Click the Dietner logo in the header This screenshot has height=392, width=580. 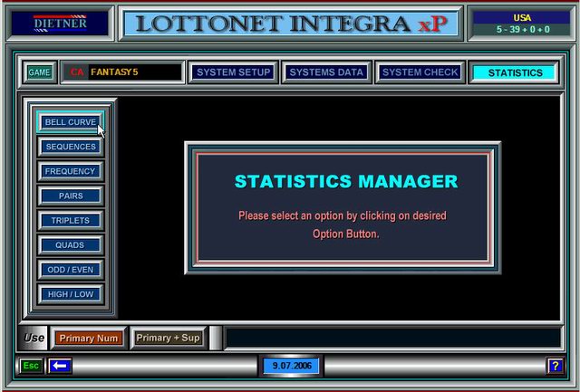pyautogui.click(x=59, y=23)
